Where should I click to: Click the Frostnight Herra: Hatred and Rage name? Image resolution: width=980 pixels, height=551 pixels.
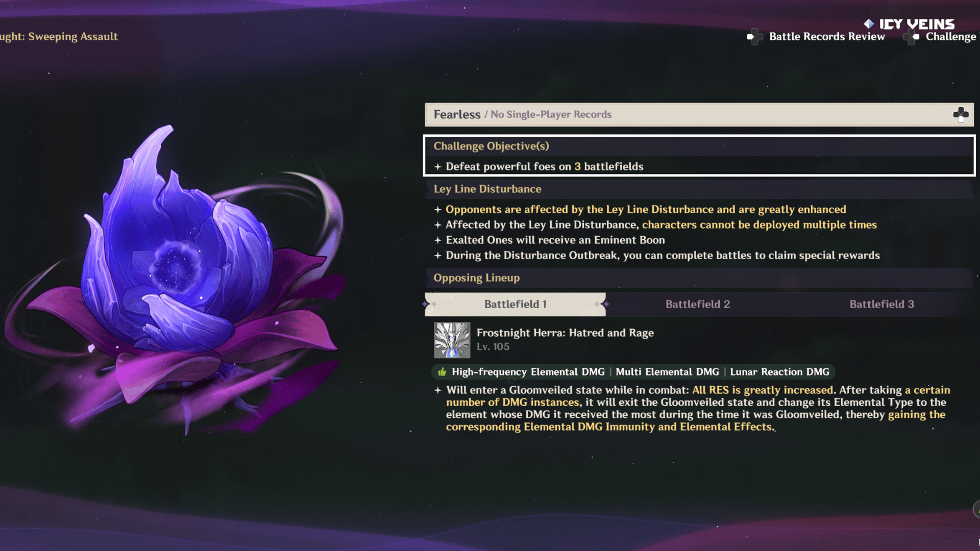tap(565, 333)
